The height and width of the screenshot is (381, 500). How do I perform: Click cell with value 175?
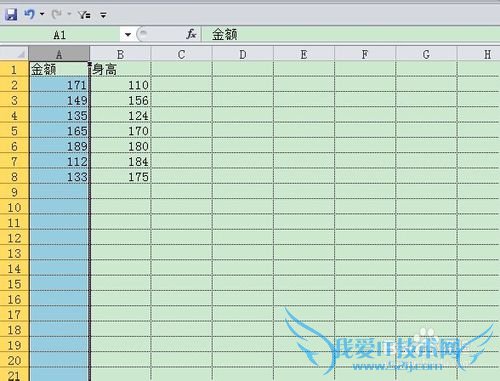pyautogui.click(x=121, y=177)
